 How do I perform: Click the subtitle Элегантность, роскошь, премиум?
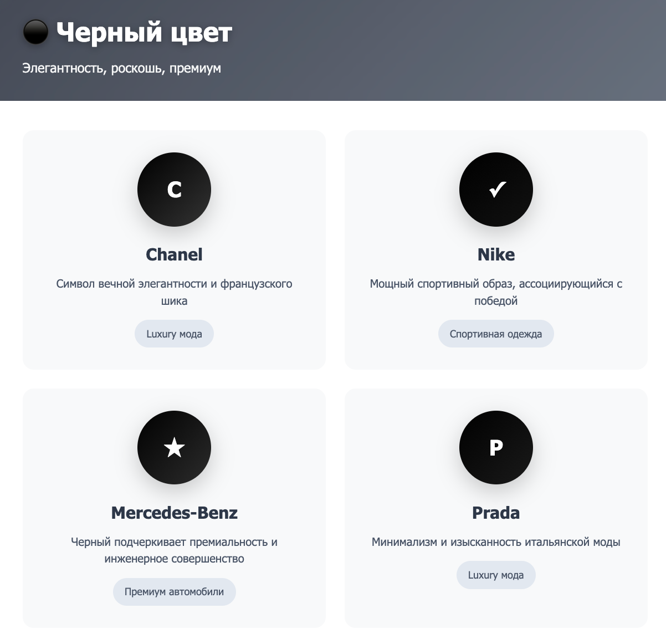[121, 68]
